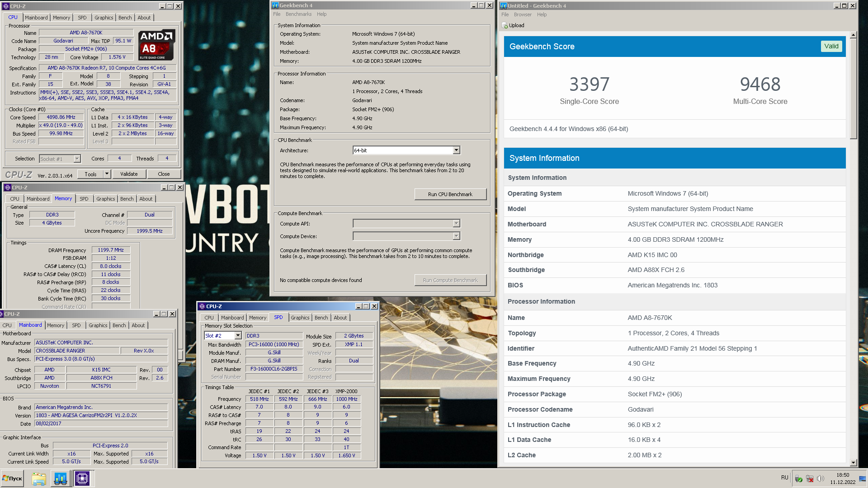This screenshot has height=488, width=868.
Task: Open the Safely Remove Hardware tray icon
Action: [799, 479]
